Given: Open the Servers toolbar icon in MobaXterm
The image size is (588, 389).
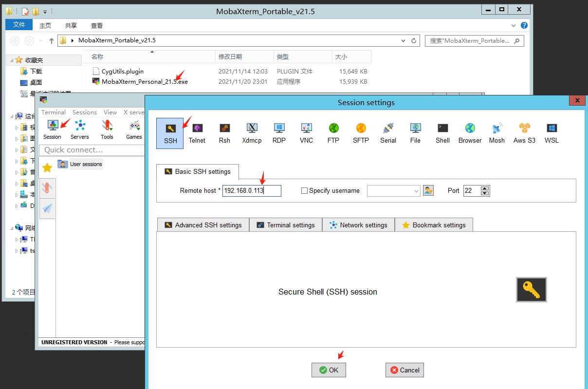Looking at the screenshot, I should pyautogui.click(x=80, y=130).
